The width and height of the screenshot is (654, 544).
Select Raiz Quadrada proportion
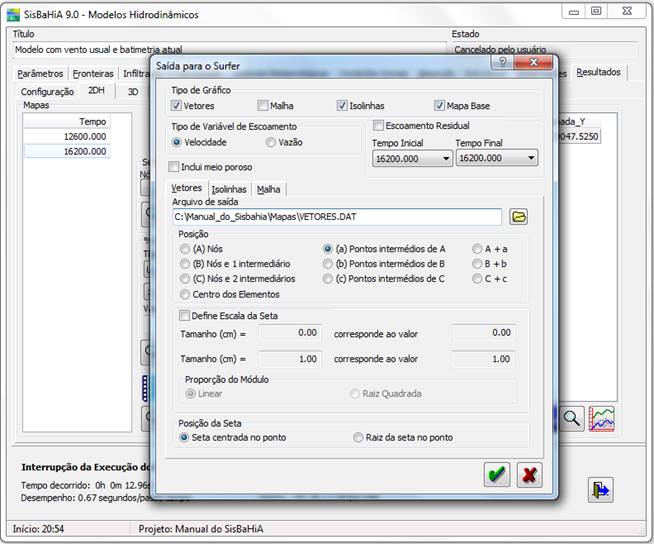355,393
